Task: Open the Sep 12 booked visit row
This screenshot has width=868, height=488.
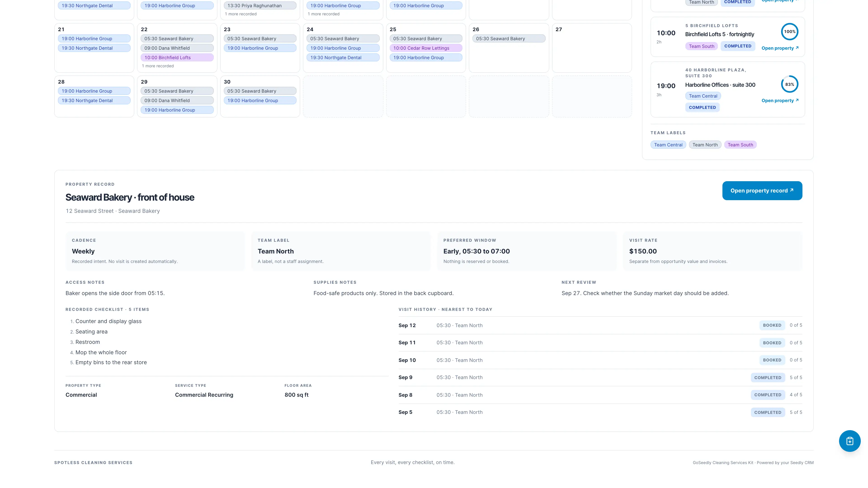Action: coord(600,325)
